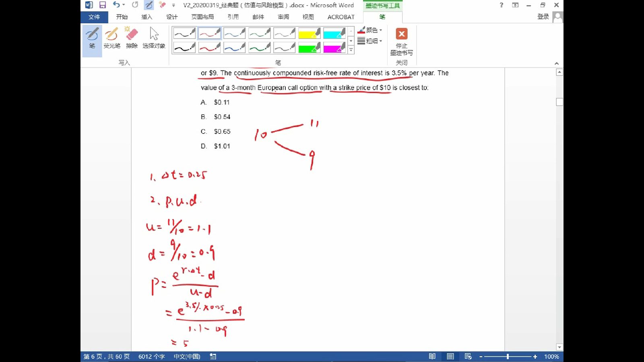Choose the black pen in the bottom row
The image size is (644, 362).
click(184, 47)
